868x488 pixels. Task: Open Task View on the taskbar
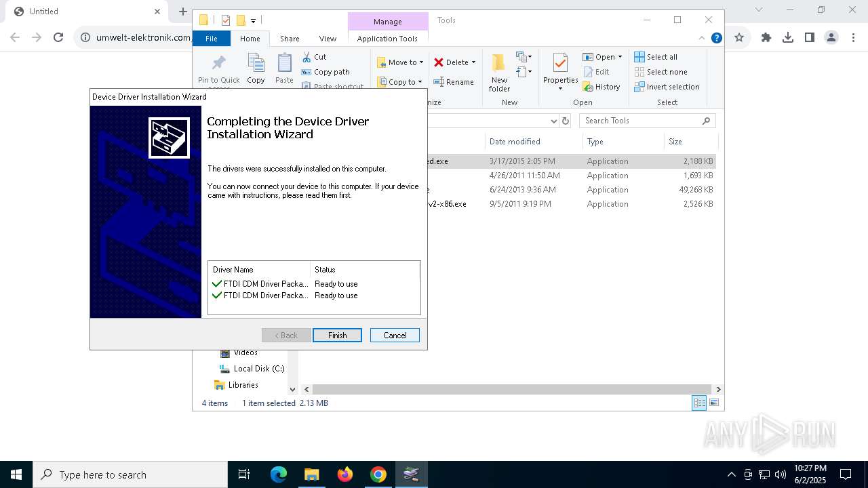point(244,474)
